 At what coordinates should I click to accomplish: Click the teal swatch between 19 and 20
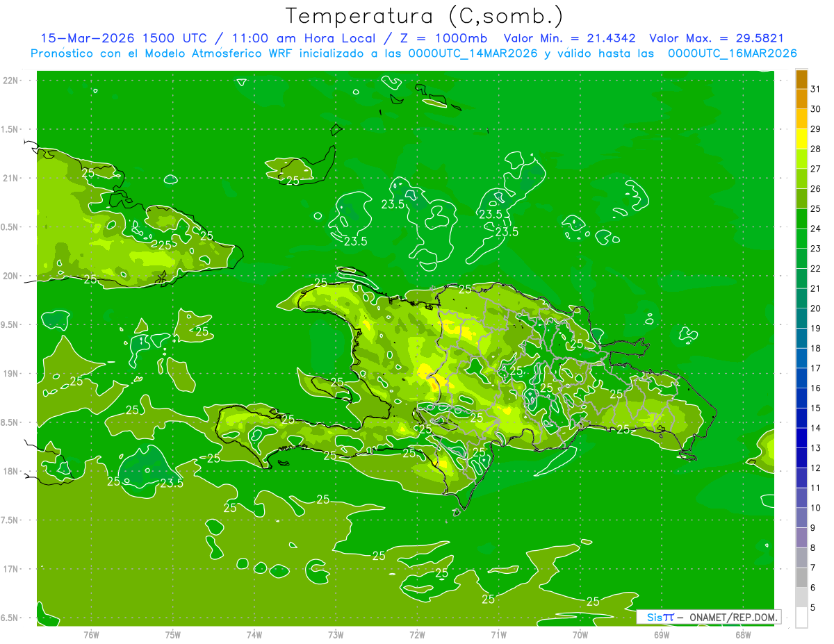801,318
